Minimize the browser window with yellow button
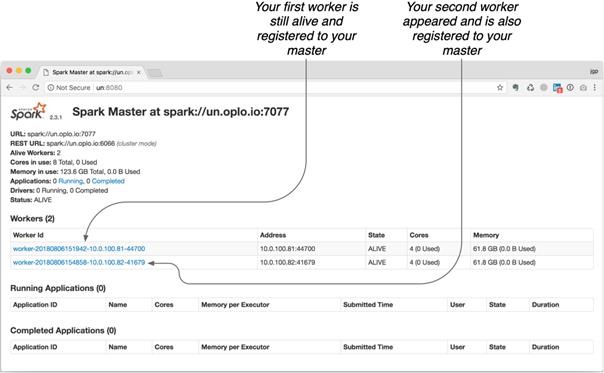The image size is (604, 373). tap(19, 71)
